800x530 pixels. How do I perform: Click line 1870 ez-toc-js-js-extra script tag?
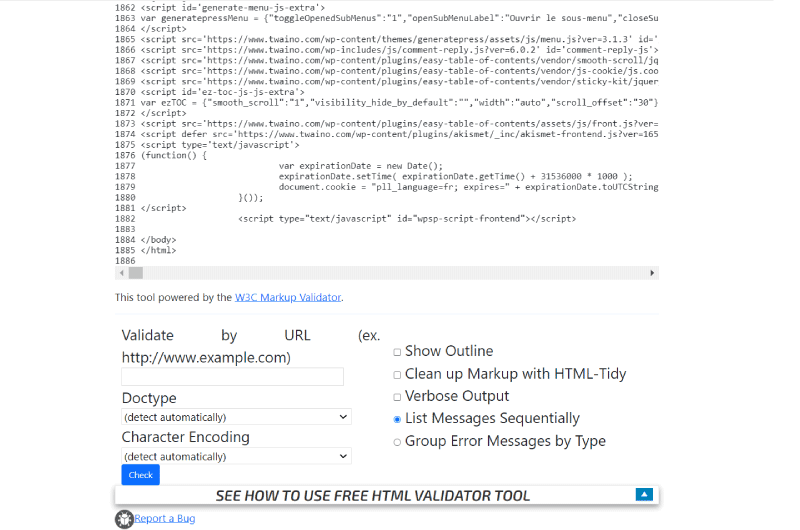(x=222, y=92)
